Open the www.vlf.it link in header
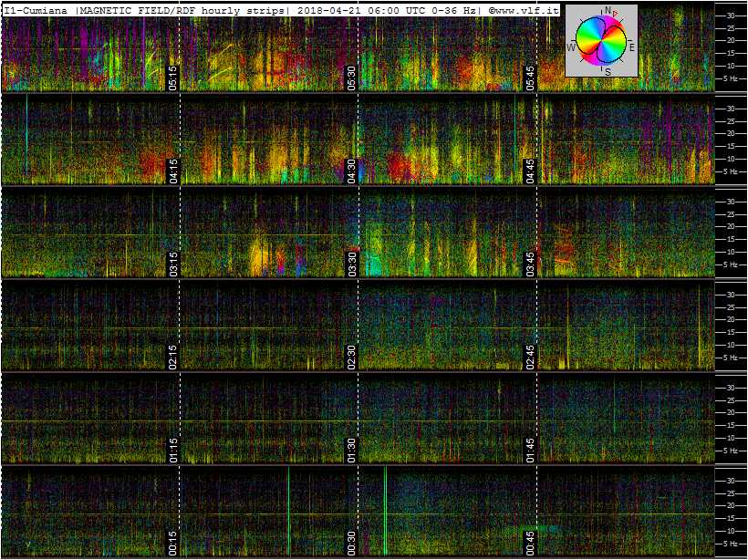The height and width of the screenshot is (560, 748). [527, 10]
